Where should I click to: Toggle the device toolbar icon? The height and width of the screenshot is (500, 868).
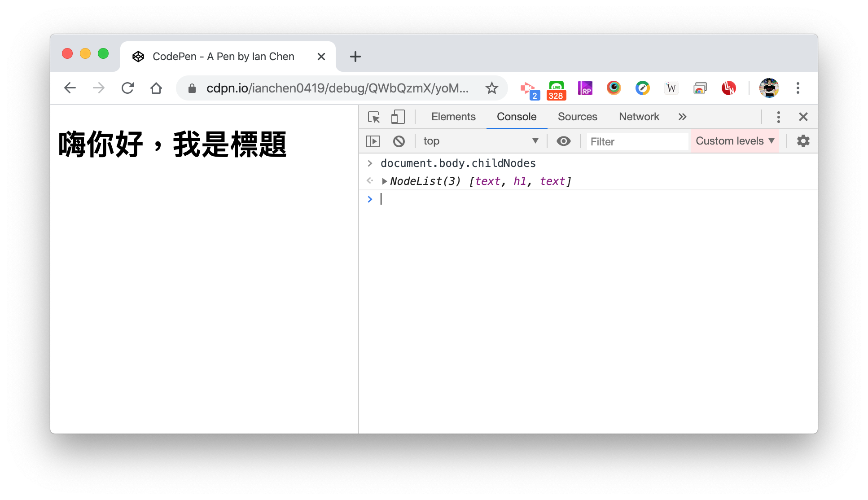click(398, 117)
